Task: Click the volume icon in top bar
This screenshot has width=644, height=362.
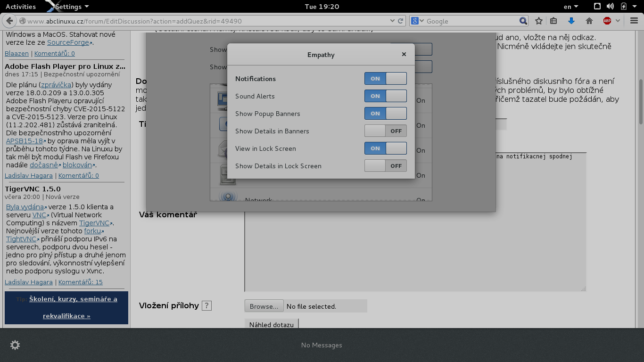Action: (x=610, y=7)
